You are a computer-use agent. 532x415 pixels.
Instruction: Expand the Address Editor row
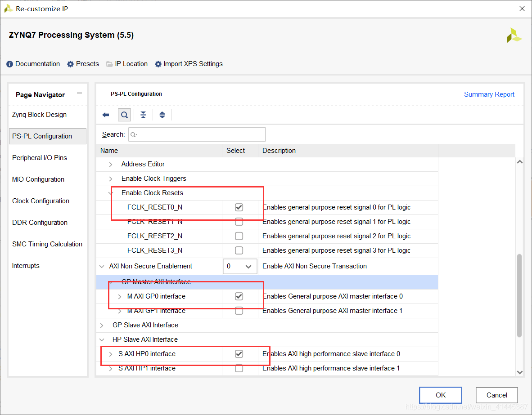111,165
